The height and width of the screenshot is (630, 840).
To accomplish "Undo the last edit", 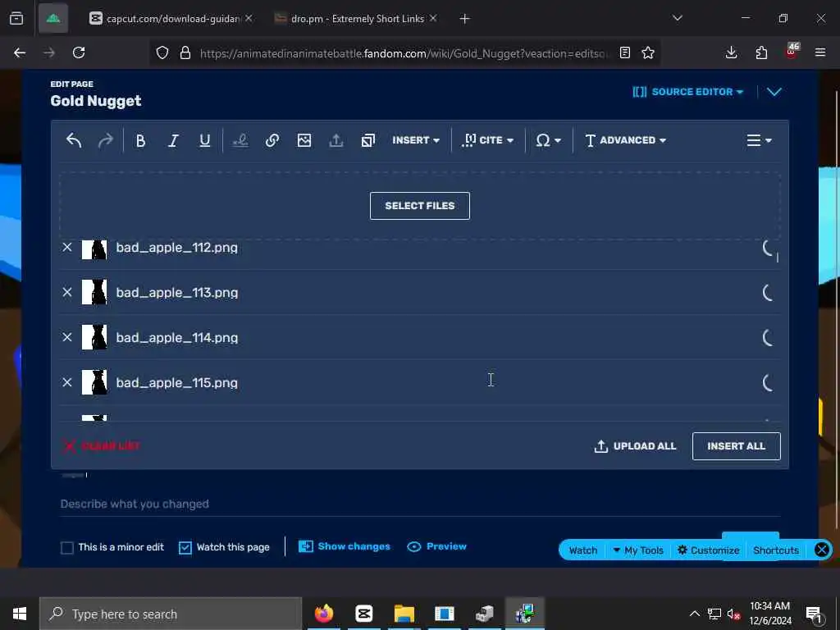I will (74, 140).
